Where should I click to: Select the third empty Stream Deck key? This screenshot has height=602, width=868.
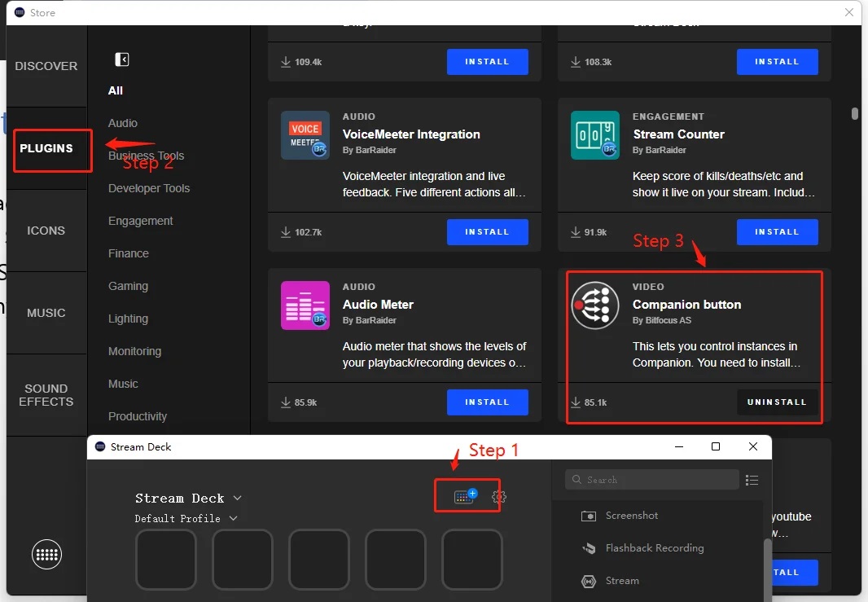[x=319, y=560]
